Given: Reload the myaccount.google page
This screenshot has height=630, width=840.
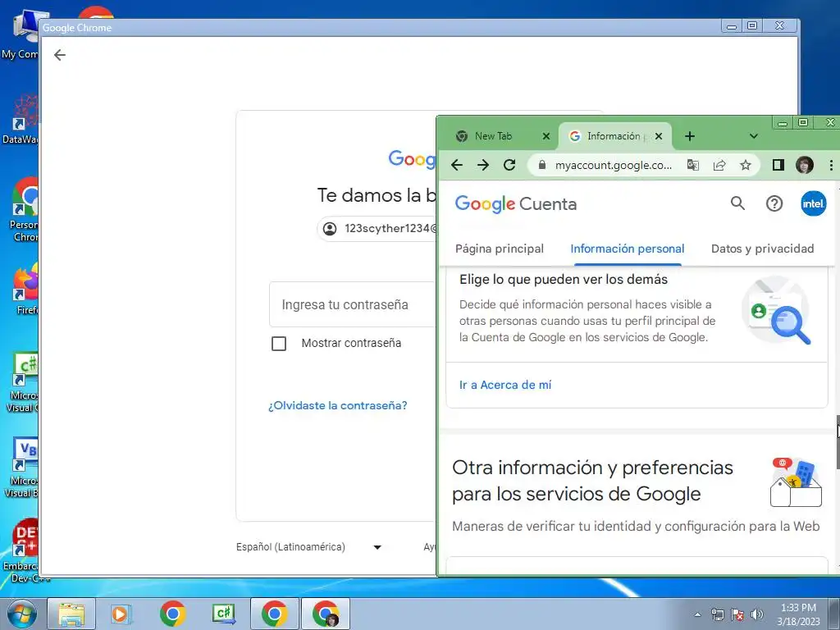Looking at the screenshot, I should click(x=509, y=165).
